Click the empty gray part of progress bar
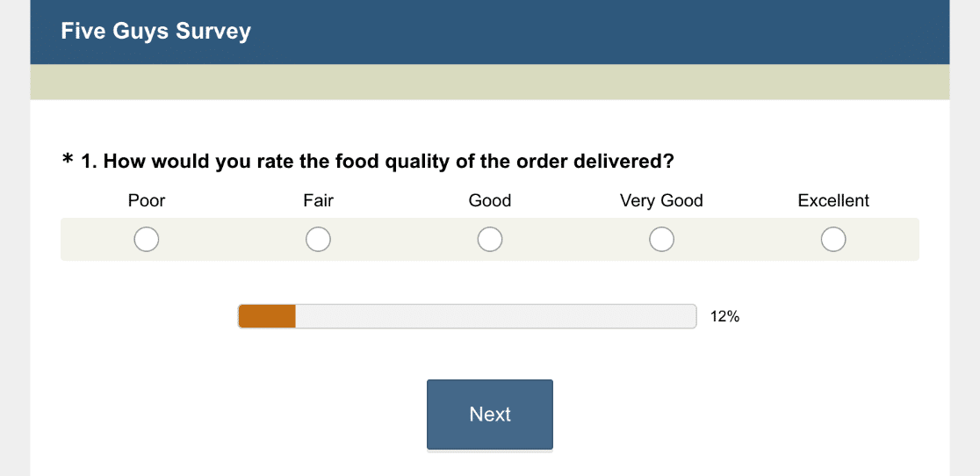Image resolution: width=980 pixels, height=476 pixels. click(x=495, y=316)
